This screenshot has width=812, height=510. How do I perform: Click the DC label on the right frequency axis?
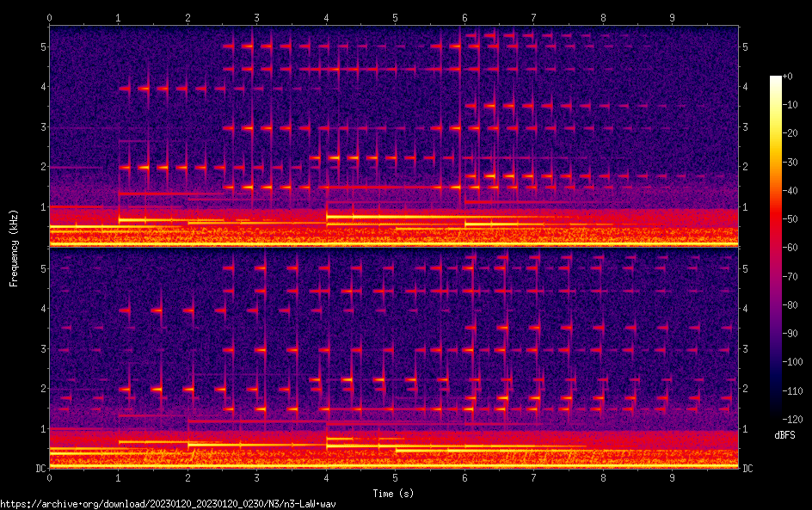[747, 469]
